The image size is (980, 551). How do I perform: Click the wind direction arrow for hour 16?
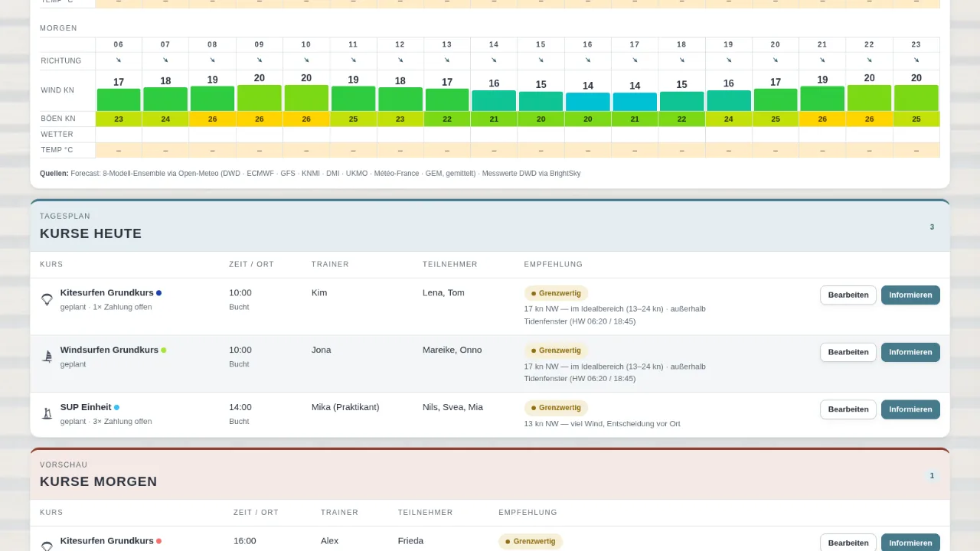588,60
